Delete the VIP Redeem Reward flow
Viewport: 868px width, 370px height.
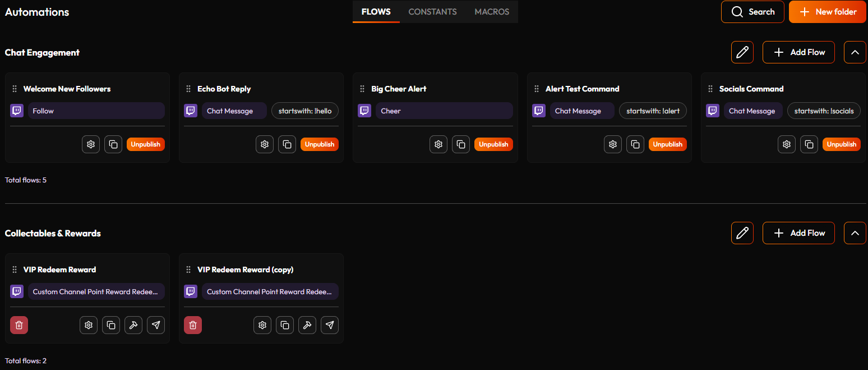[19, 325]
